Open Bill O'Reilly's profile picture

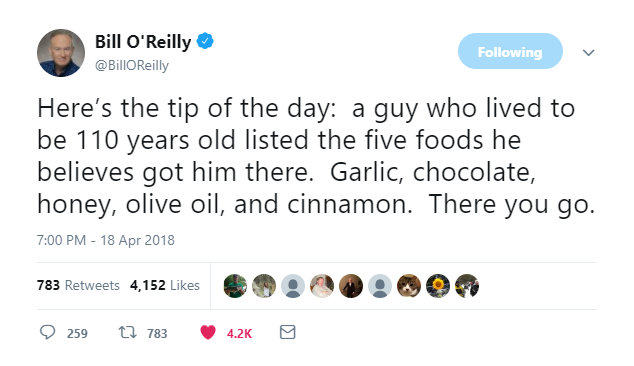[x=61, y=53]
